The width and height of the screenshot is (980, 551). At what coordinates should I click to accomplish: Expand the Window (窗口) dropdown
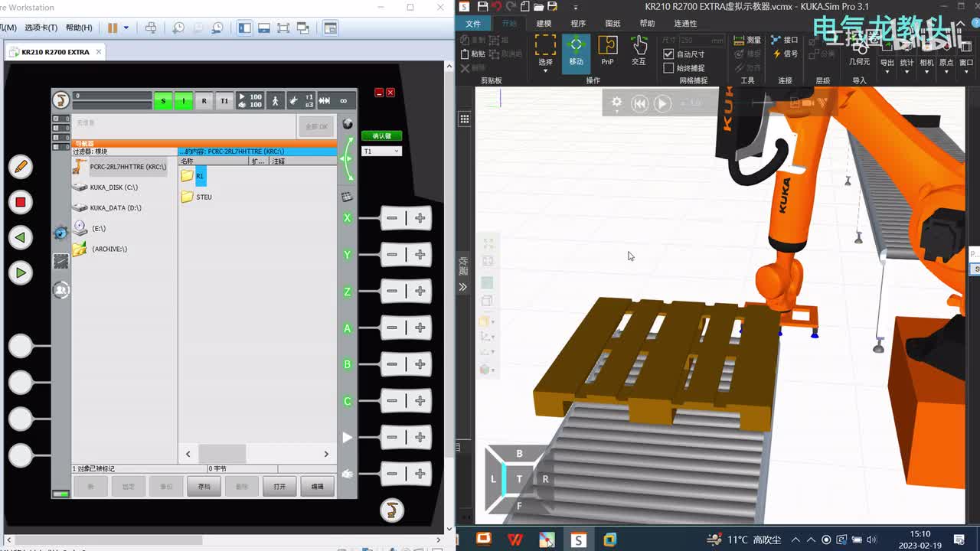click(x=966, y=72)
